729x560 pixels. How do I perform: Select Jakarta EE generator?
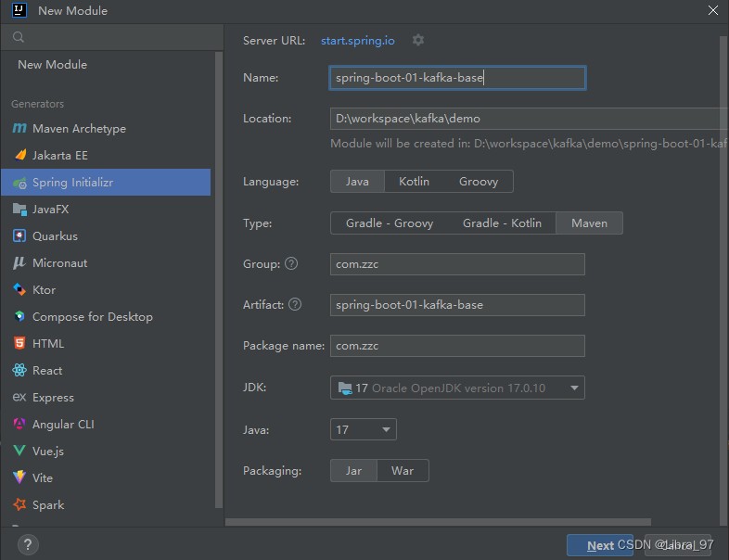106,155
